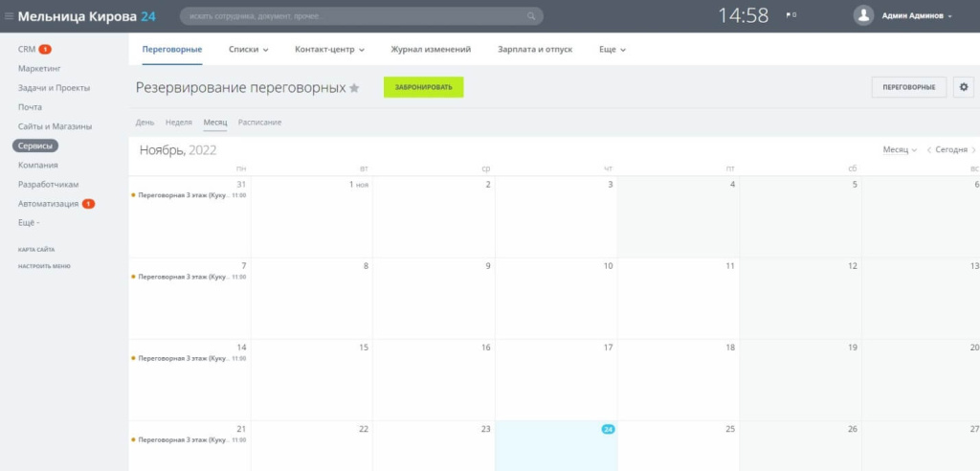Open the Месяц view selector on the right

pos(900,150)
